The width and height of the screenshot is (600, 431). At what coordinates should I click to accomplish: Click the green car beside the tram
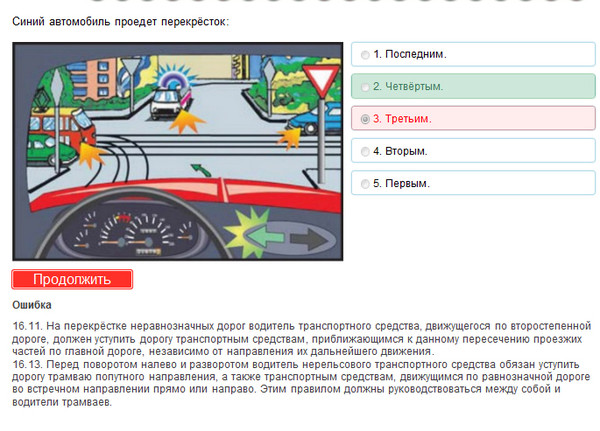point(52,151)
